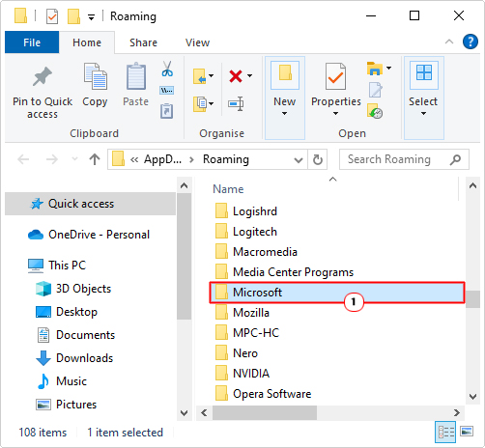Screen dimensions: 485x448
Task: Click the Cut scissors icon
Action: [x=167, y=69]
